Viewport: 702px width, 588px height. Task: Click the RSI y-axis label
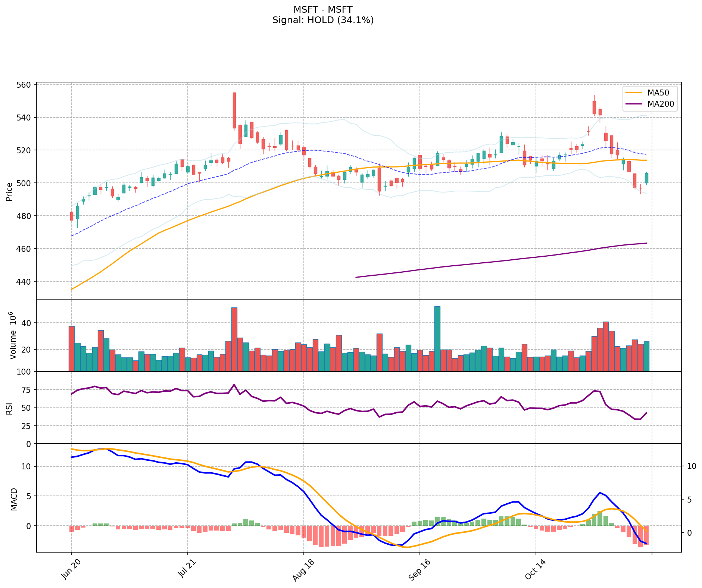point(9,408)
